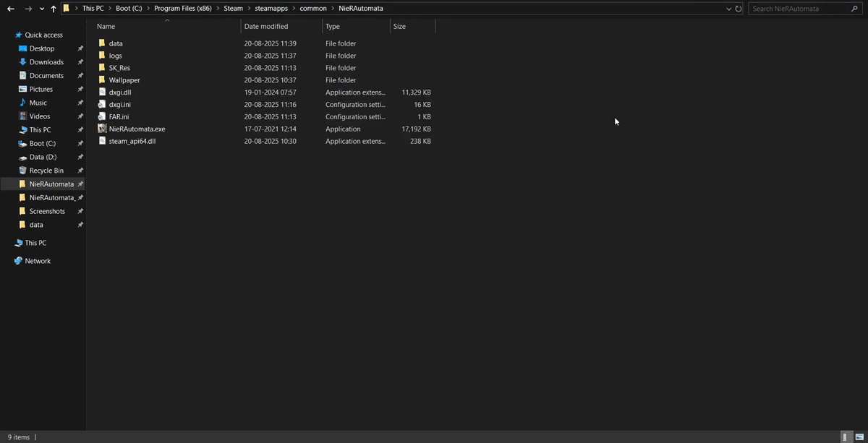Image resolution: width=868 pixels, height=443 pixels.
Task: Go back with the left arrow button
Action: [11, 9]
